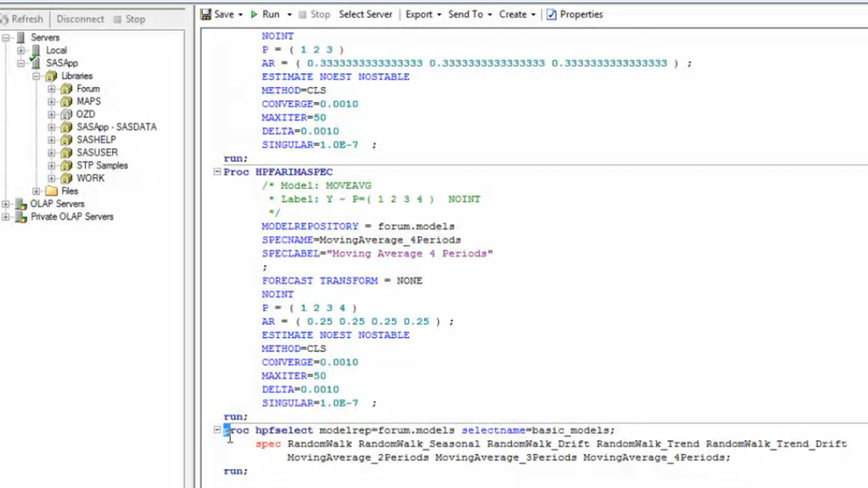Open the Send To dropdown menu
Screen dimensions: 868x488
(x=470, y=15)
